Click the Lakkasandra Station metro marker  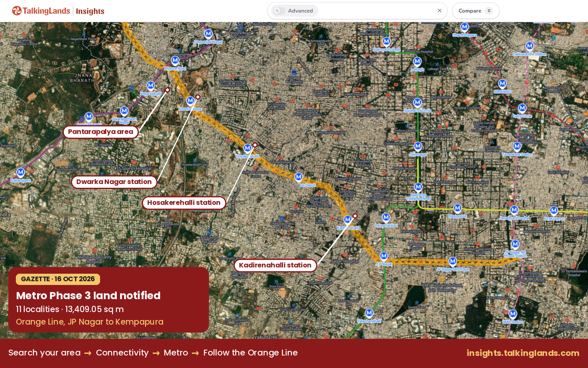point(530,46)
